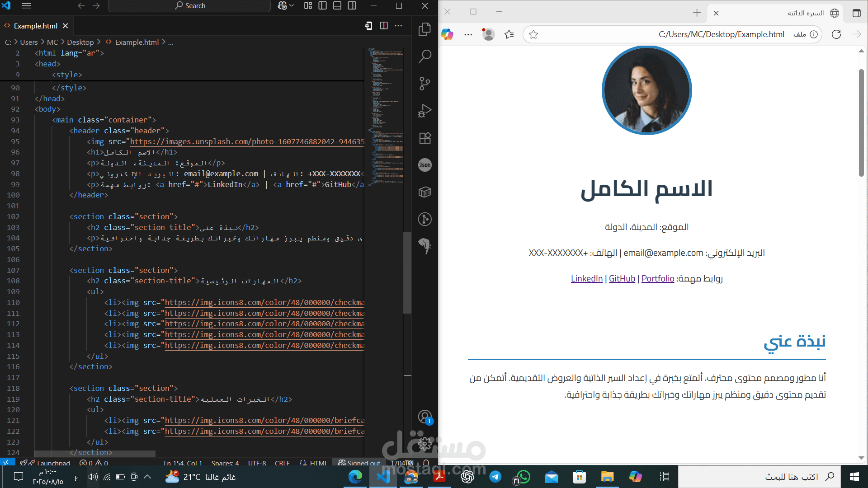Close the Example.html editor tab
Screen dimensions: 868x488
(66, 26)
